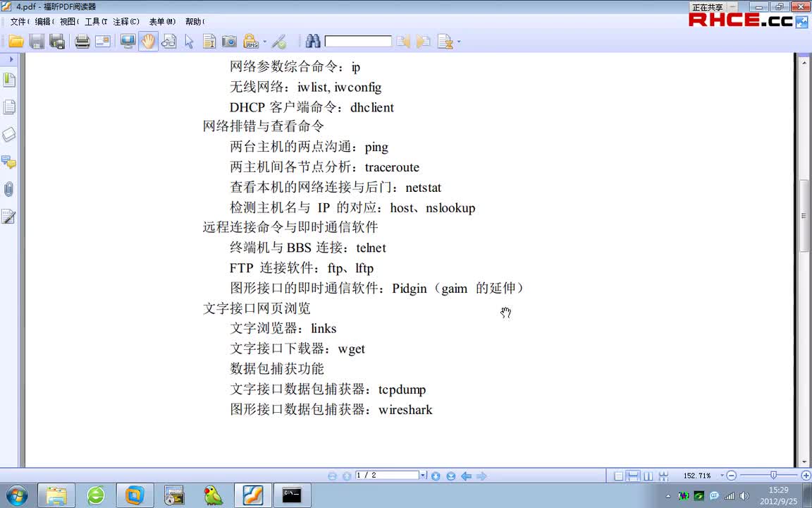Select the Snapshot camera tool
The image size is (812, 508).
[x=229, y=41]
